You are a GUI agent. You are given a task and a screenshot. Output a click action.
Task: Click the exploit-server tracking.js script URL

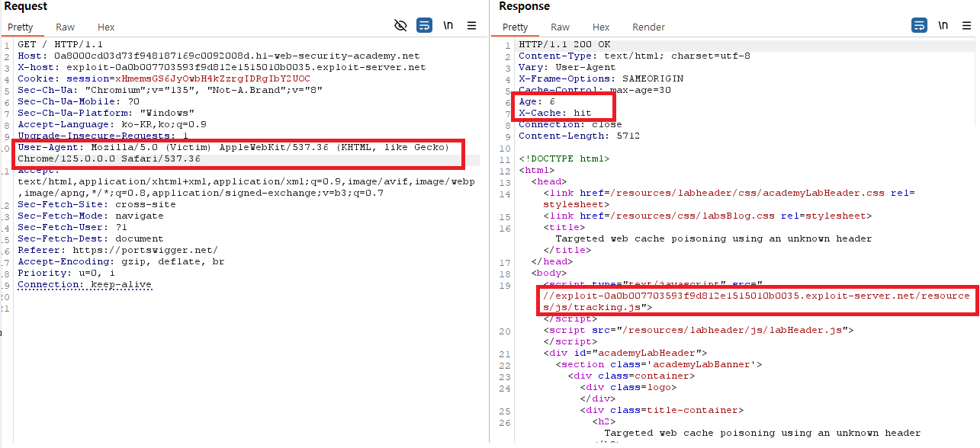pos(757,301)
